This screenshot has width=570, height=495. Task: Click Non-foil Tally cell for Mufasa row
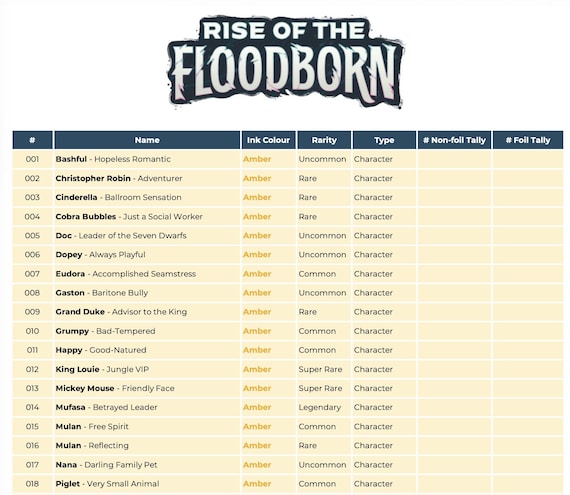point(454,407)
